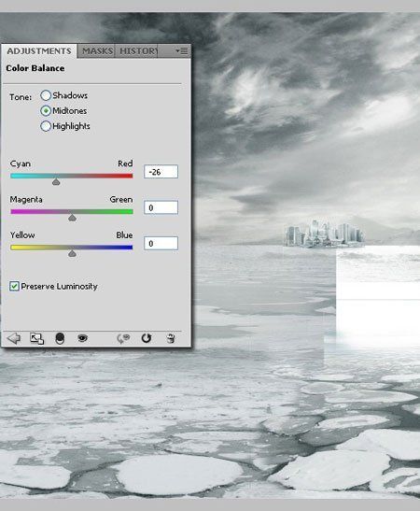Click the Cyan-Red value field showing -26

point(161,172)
